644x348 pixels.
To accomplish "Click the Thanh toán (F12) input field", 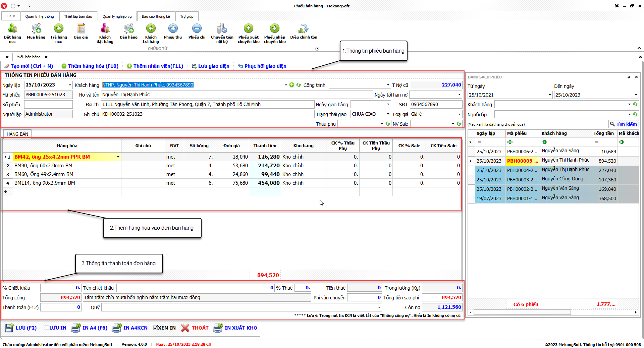I will coord(61,307).
